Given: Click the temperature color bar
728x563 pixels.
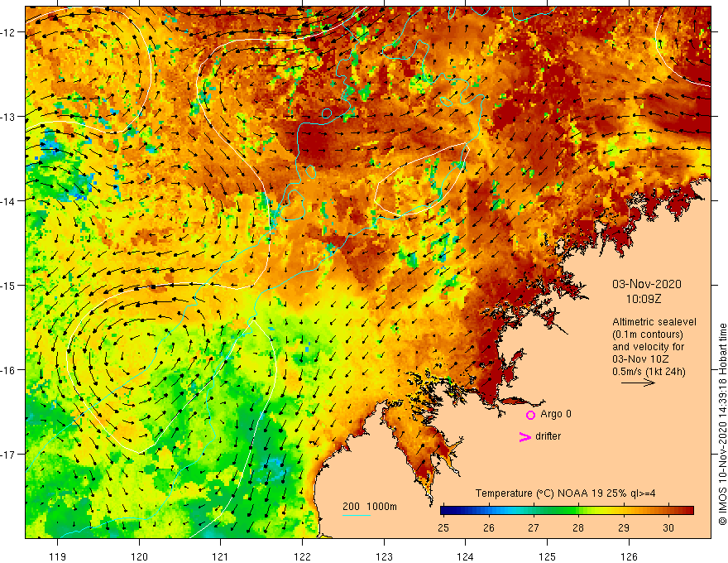Looking at the screenshot, I should coord(567,511).
